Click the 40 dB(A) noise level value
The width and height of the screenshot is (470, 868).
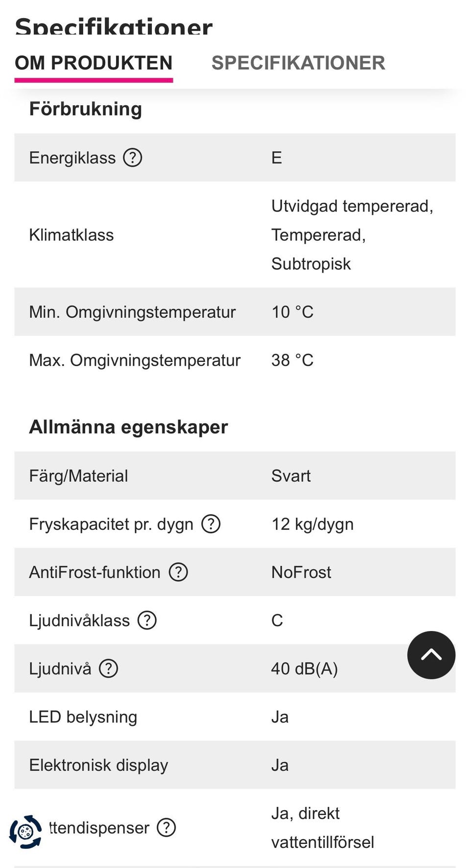[x=305, y=668]
